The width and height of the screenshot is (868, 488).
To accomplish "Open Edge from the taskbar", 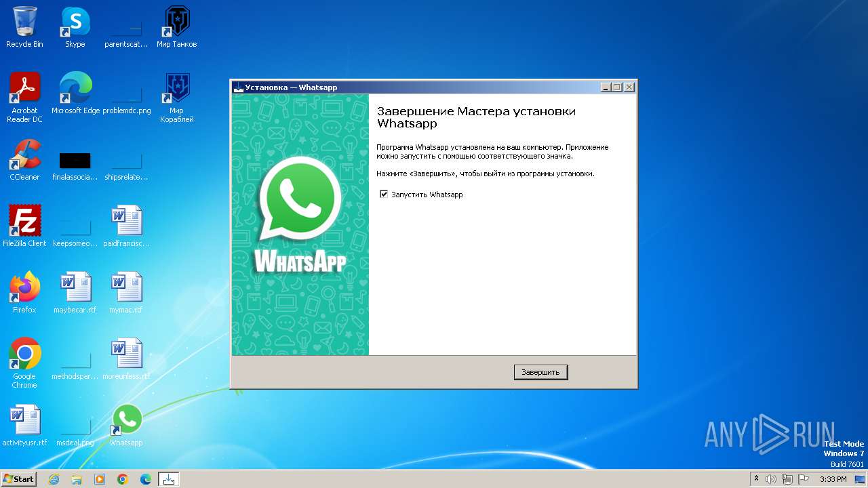I will point(146,479).
